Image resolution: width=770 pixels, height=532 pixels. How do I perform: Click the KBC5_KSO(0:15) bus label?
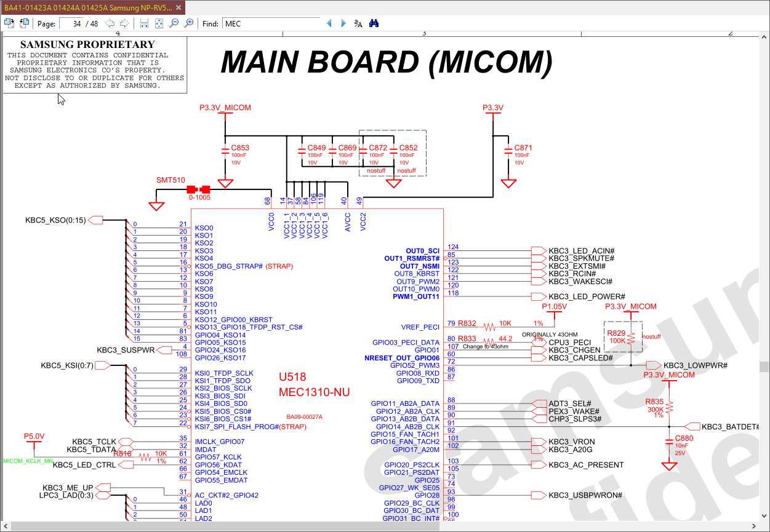(55, 220)
